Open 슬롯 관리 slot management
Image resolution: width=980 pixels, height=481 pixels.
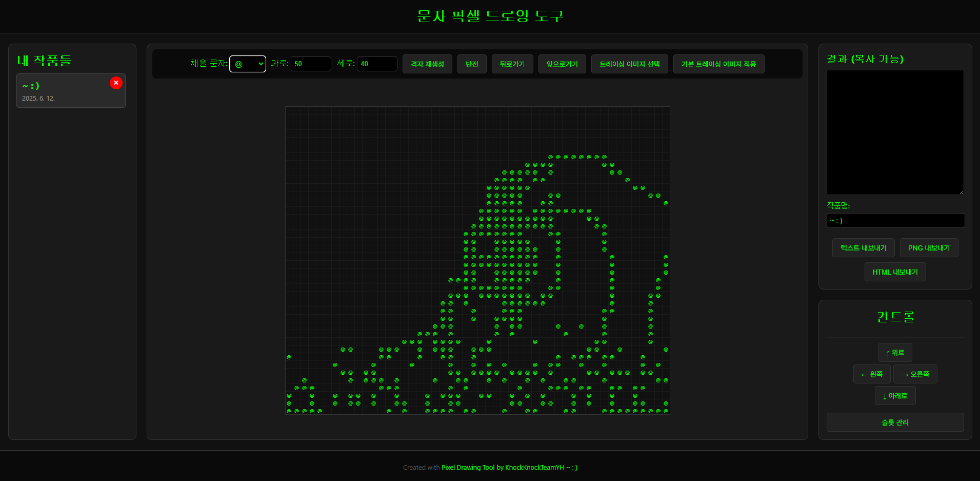point(895,422)
